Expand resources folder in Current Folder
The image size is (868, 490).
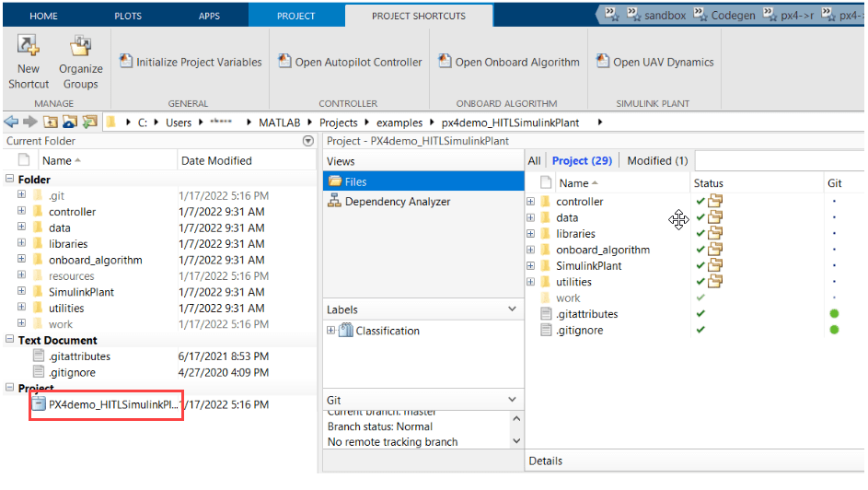pyautogui.click(x=21, y=274)
